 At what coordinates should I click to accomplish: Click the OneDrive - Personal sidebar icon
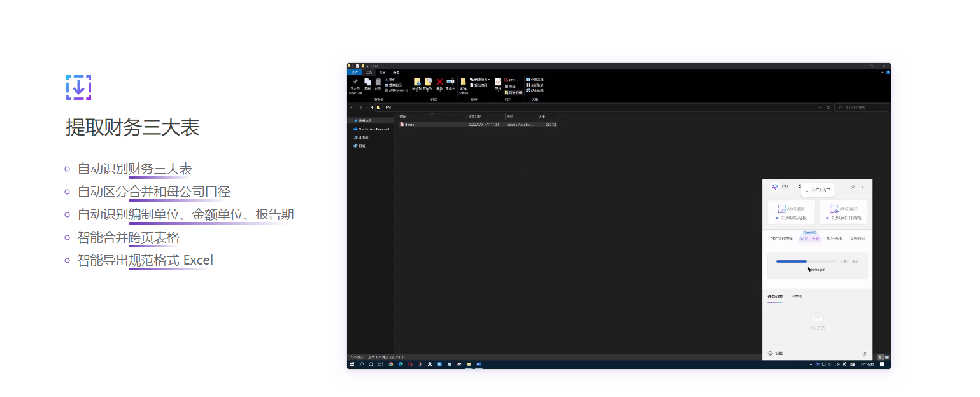point(357,129)
